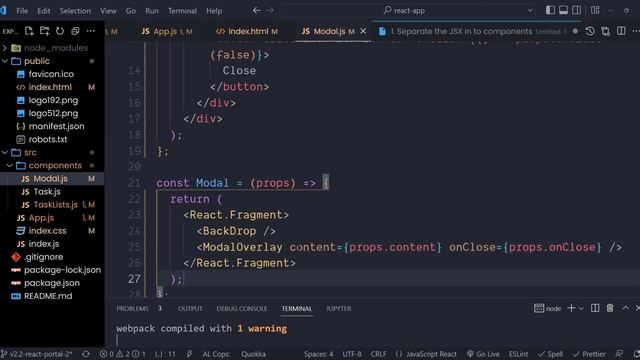This screenshot has height=360, width=640.
Task: Open Task.js in Explorer
Action: (47, 191)
